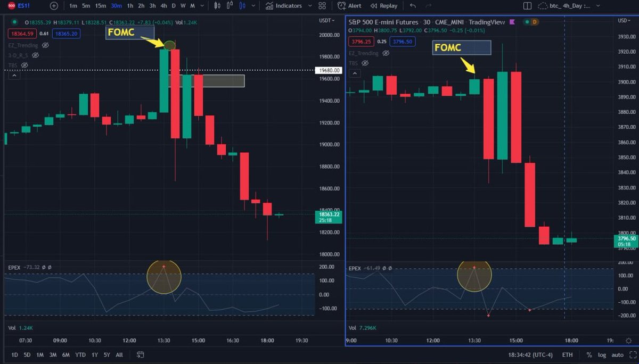
Task: Open indicator templates grid icon
Action: [322, 6]
